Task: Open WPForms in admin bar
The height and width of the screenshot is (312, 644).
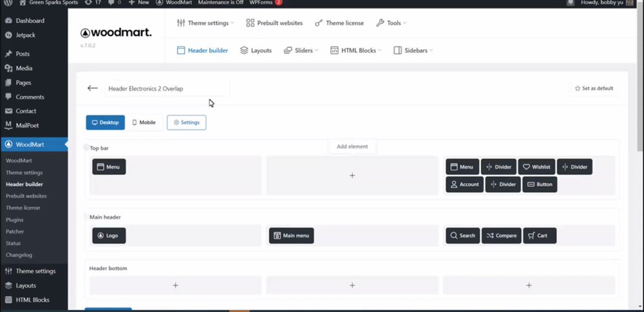Action: [266, 3]
